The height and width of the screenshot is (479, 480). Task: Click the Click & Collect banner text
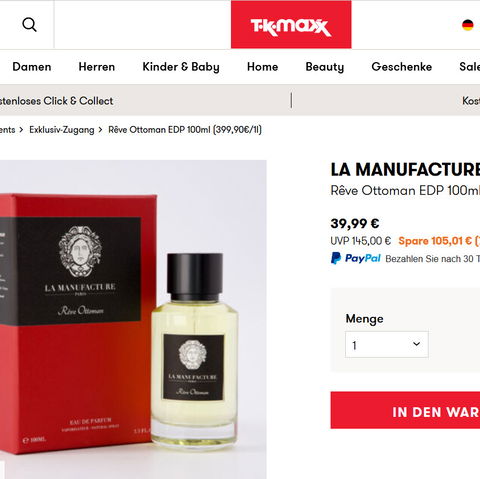pyautogui.click(x=57, y=101)
